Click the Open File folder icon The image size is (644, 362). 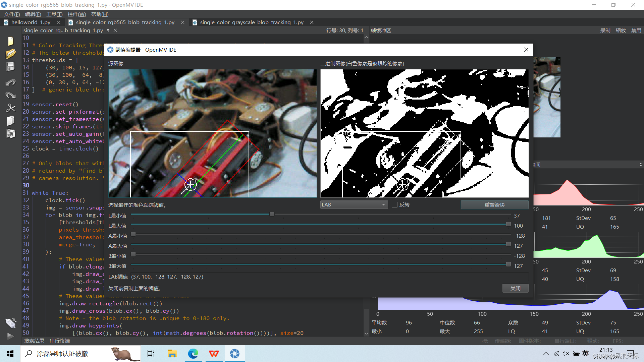click(10, 54)
